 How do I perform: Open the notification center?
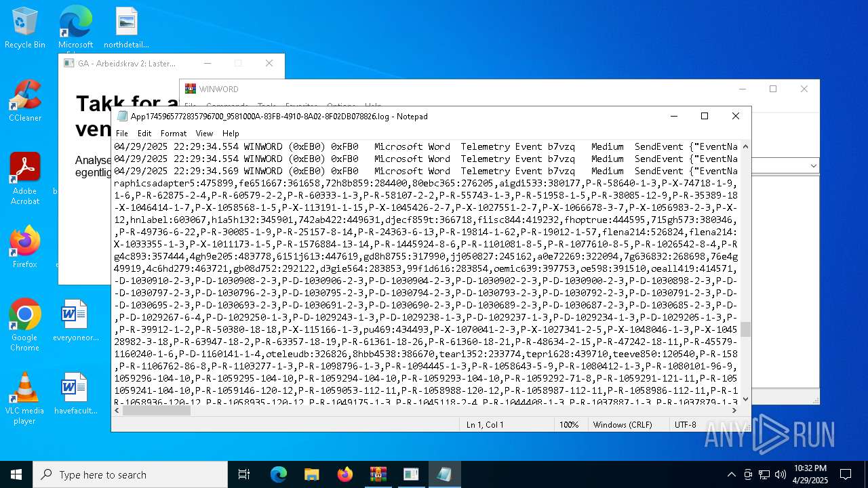coord(846,474)
